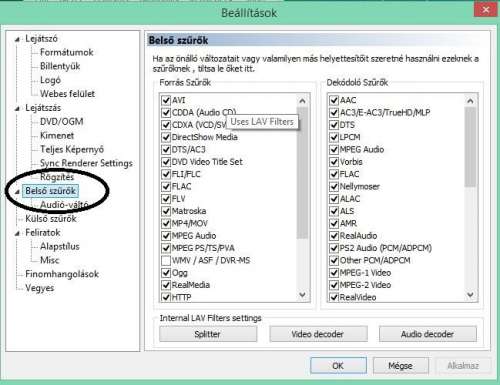This screenshot has width=500, height=385.
Task: Select Kimenet in the settings tree
Action: point(57,135)
